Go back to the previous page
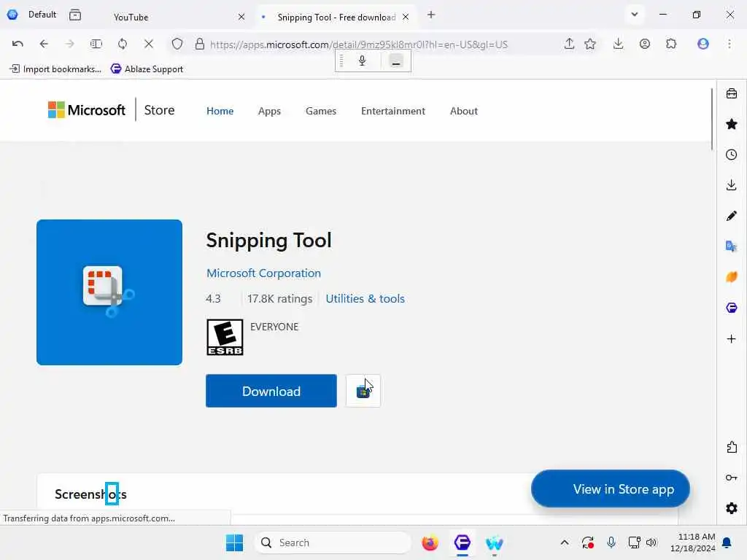 tap(44, 44)
